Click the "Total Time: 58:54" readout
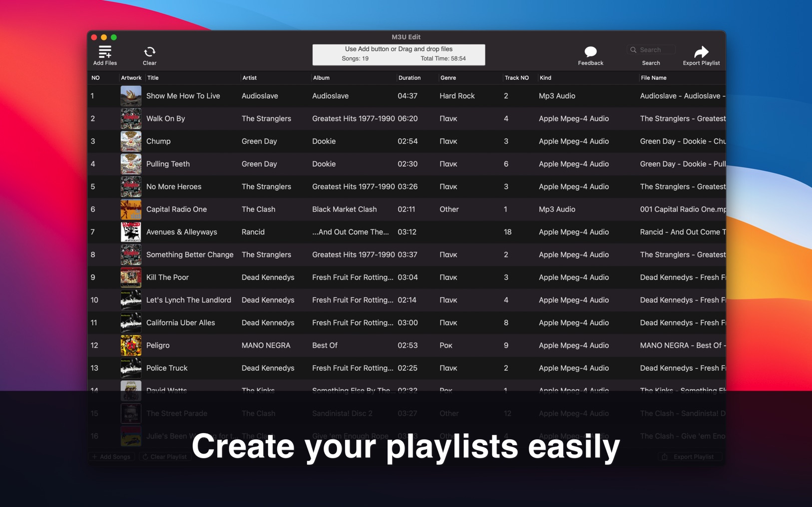Screen dimensions: 812x507 click(x=443, y=58)
